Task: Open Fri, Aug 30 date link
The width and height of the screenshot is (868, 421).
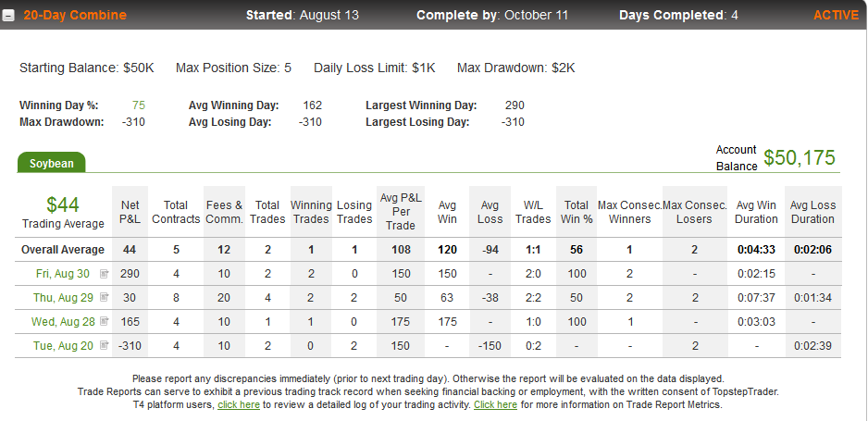Action: click(x=63, y=274)
